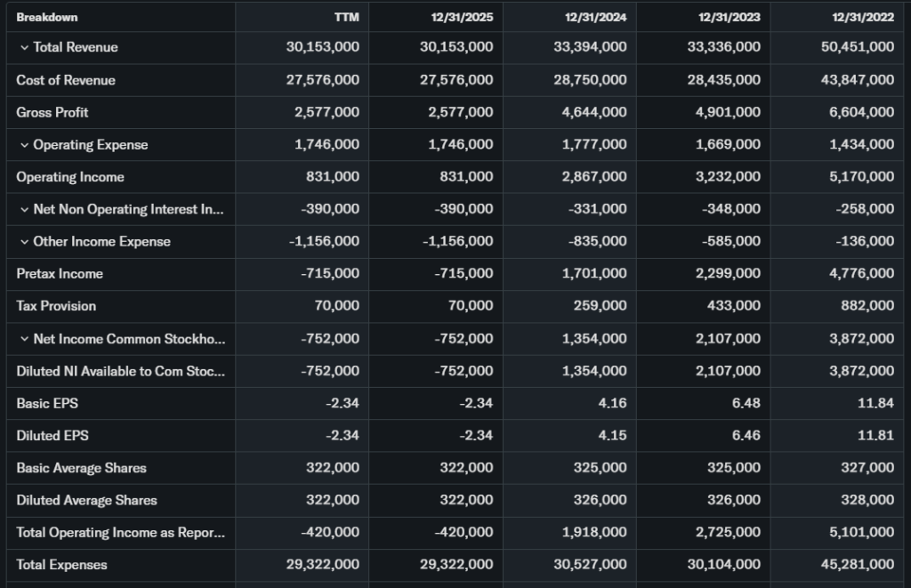
Task: Click the Cost of Revenue row label
Action: tap(66, 80)
